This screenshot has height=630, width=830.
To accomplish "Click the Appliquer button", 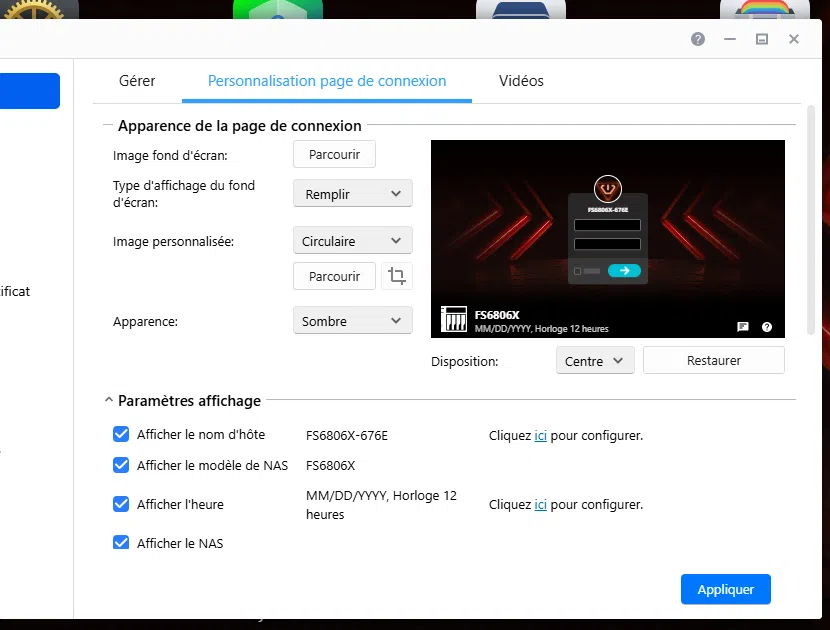I will (726, 589).
